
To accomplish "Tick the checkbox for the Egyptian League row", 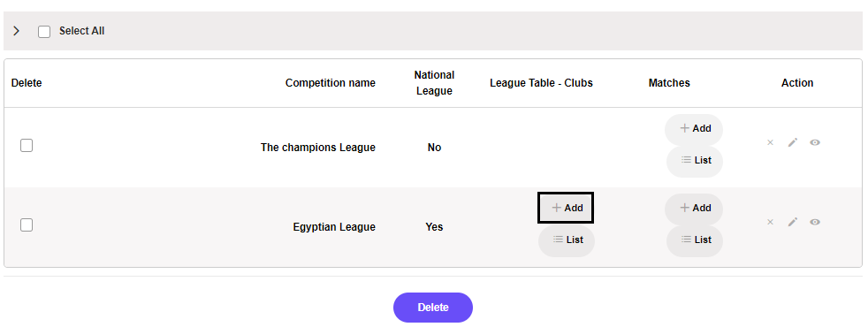I will [27, 225].
